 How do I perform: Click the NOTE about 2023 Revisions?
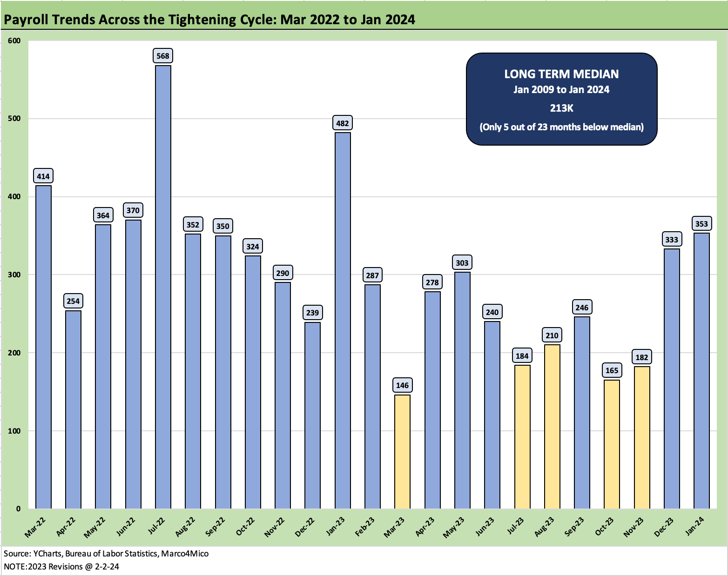(x=63, y=567)
